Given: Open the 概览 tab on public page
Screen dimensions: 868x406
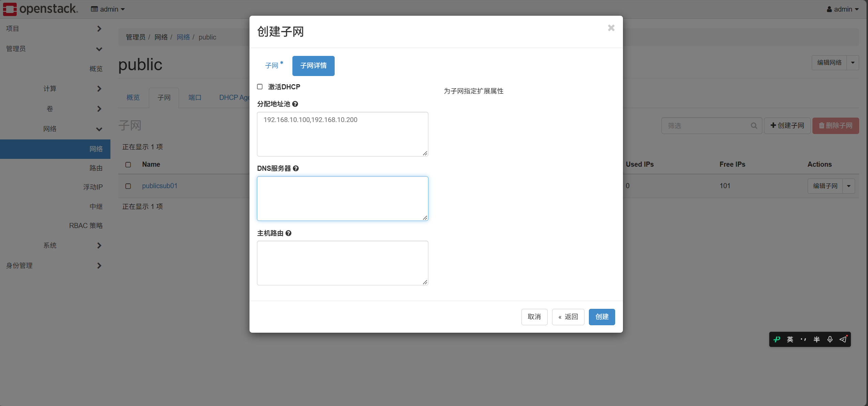Looking at the screenshot, I should (x=133, y=98).
